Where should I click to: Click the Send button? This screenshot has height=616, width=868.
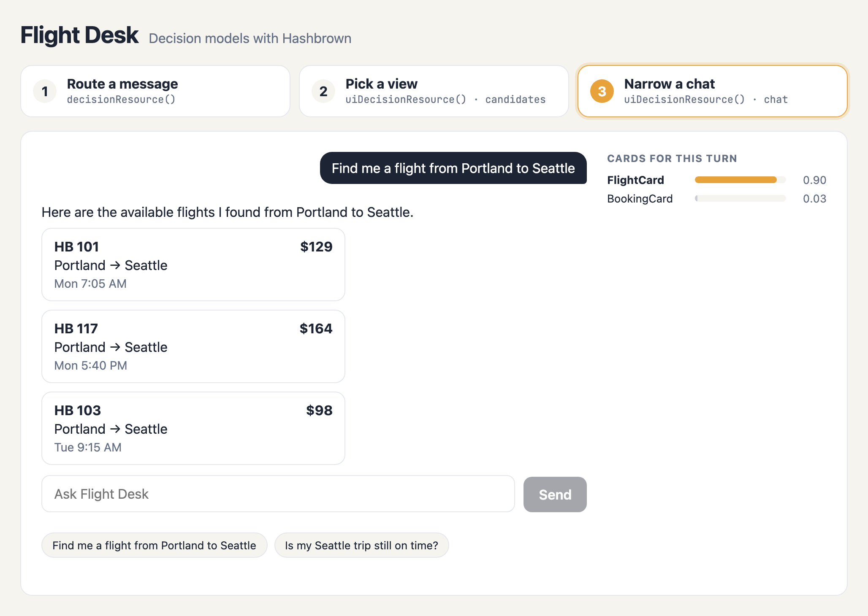tap(555, 494)
